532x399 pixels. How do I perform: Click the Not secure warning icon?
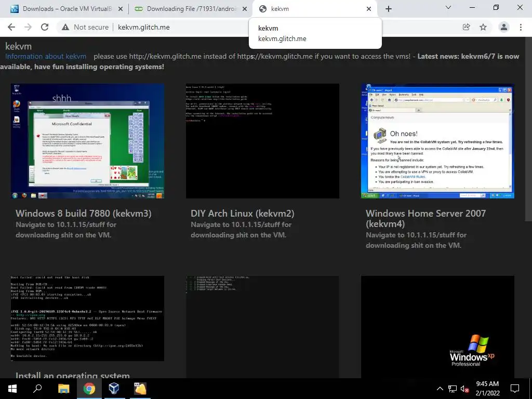(x=65, y=27)
